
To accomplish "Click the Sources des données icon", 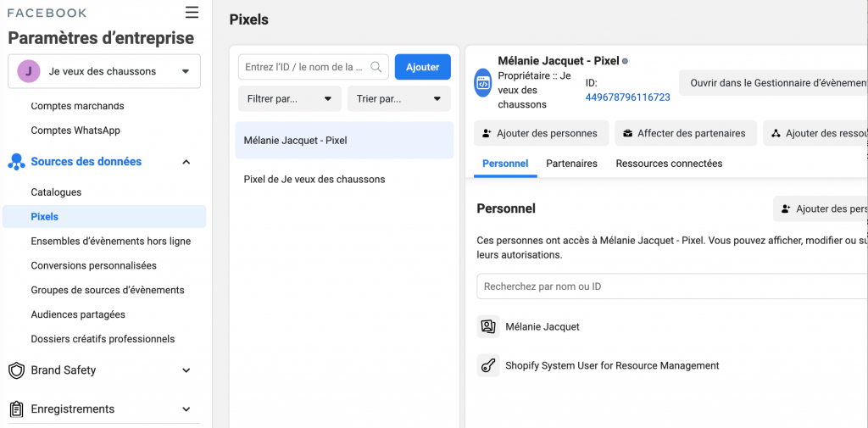I will pos(17,162).
